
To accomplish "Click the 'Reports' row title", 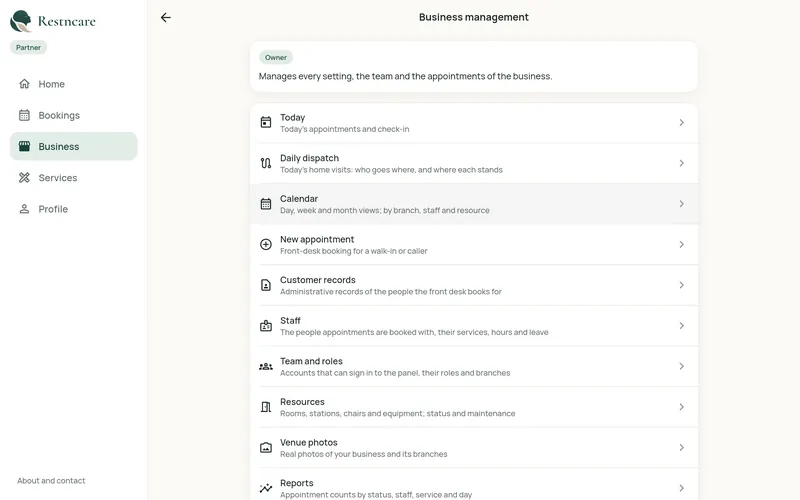I will pyautogui.click(x=296, y=483).
